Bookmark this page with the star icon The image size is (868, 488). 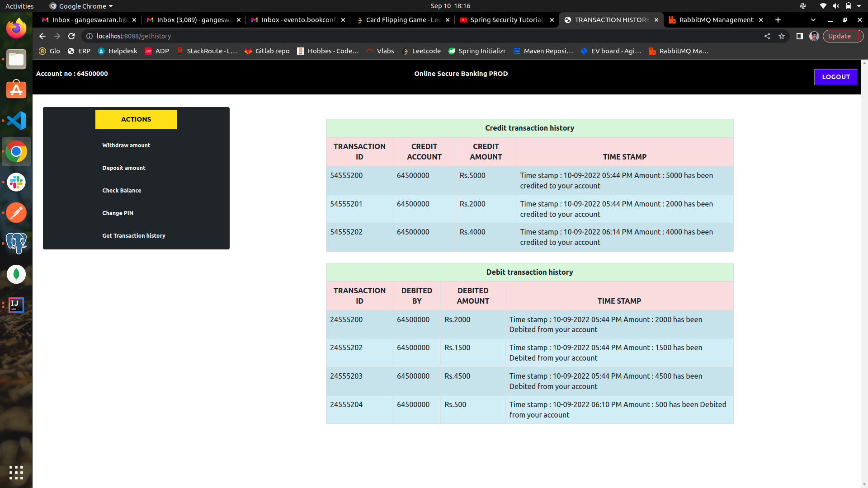[782, 36]
